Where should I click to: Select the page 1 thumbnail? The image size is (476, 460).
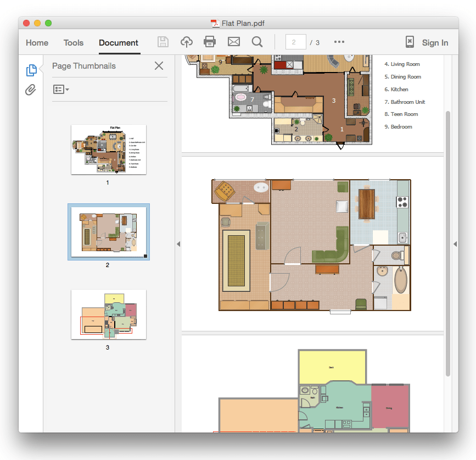point(108,149)
